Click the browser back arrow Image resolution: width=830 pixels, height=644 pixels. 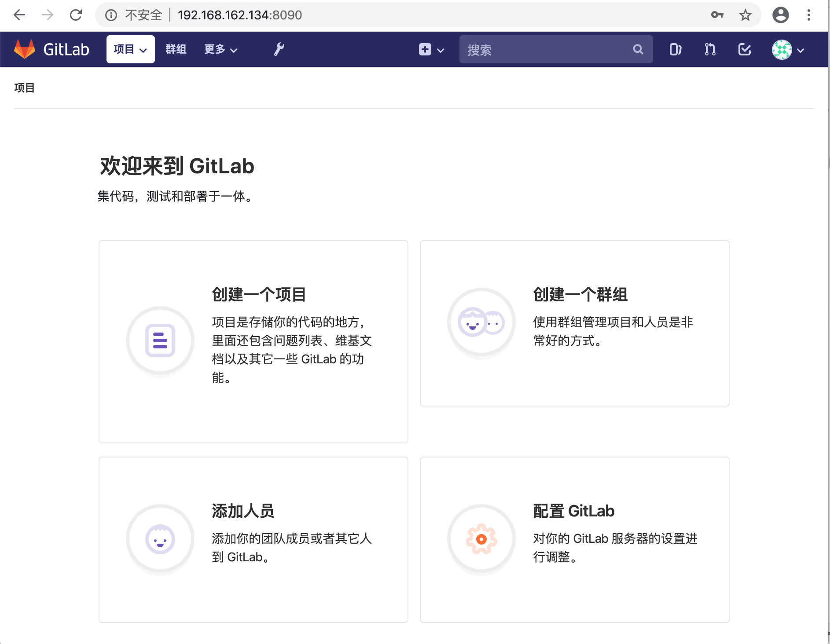pyautogui.click(x=19, y=15)
